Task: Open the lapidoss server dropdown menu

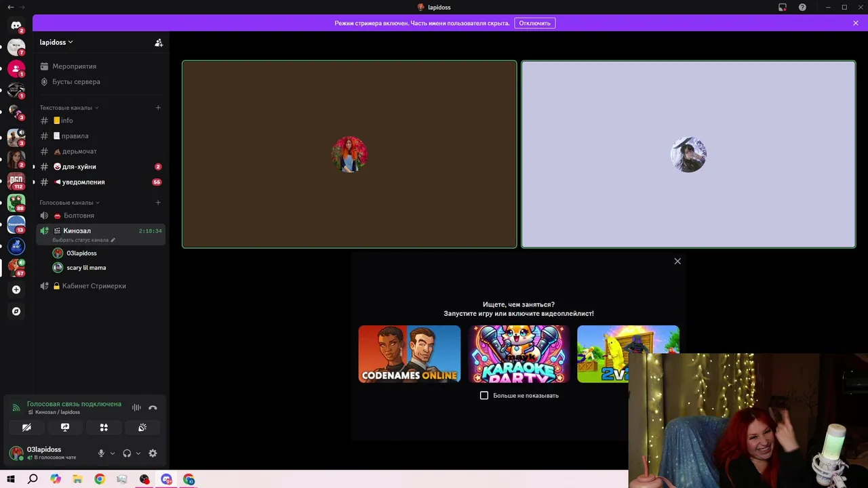Action: [56, 42]
